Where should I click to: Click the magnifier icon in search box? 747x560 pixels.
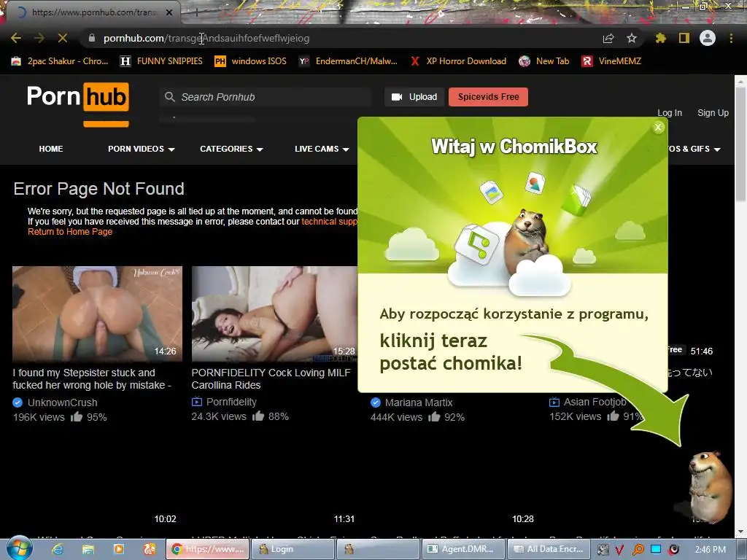(x=169, y=97)
